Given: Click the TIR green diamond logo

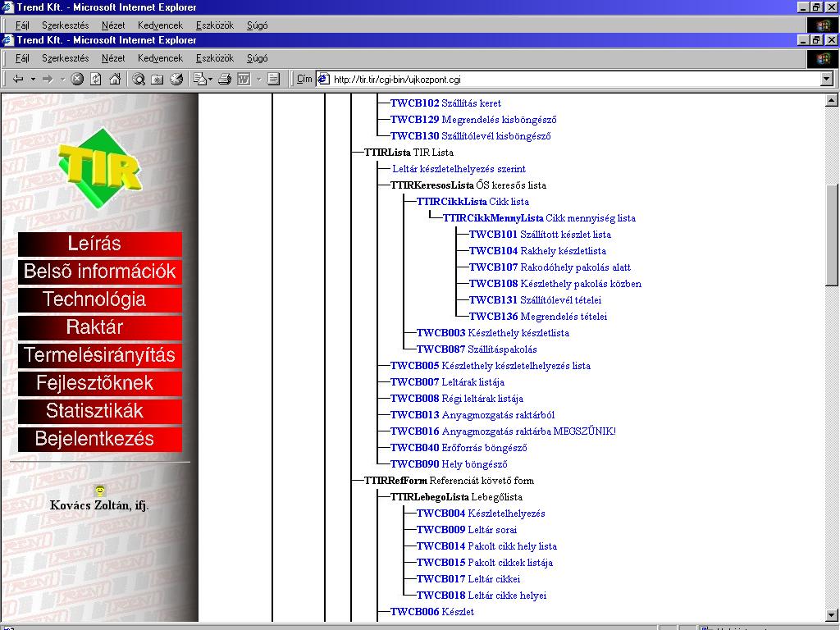Looking at the screenshot, I should [100, 167].
